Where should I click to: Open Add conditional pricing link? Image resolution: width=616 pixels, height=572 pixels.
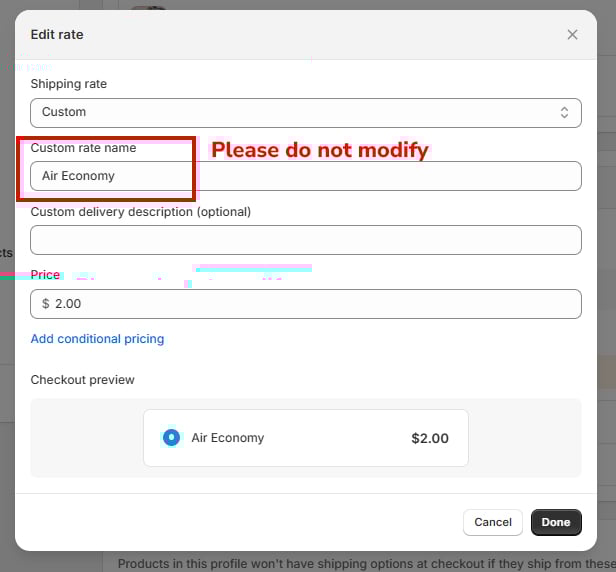[x=97, y=339]
